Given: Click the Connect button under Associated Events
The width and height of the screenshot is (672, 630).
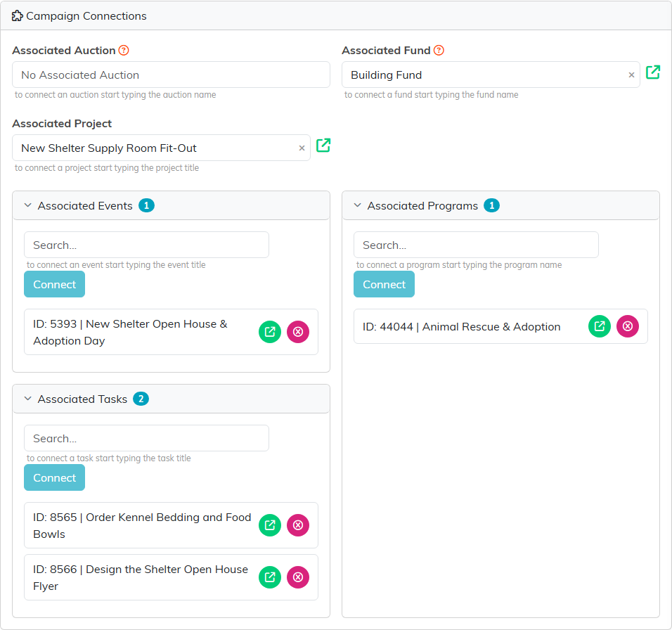Looking at the screenshot, I should coord(54,284).
